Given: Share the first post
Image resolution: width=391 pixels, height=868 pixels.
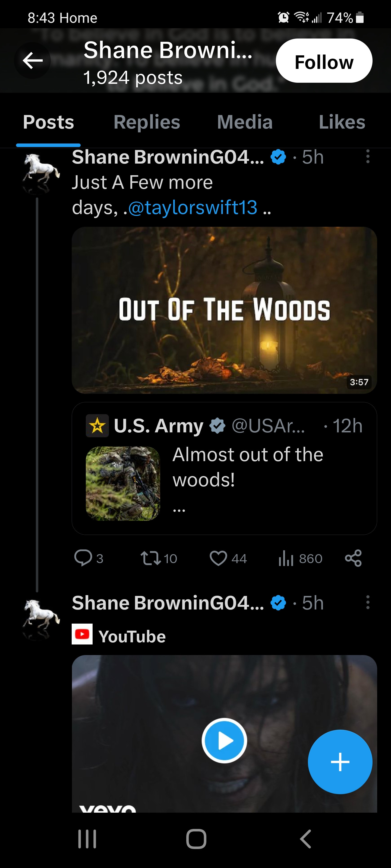Looking at the screenshot, I should (x=353, y=558).
